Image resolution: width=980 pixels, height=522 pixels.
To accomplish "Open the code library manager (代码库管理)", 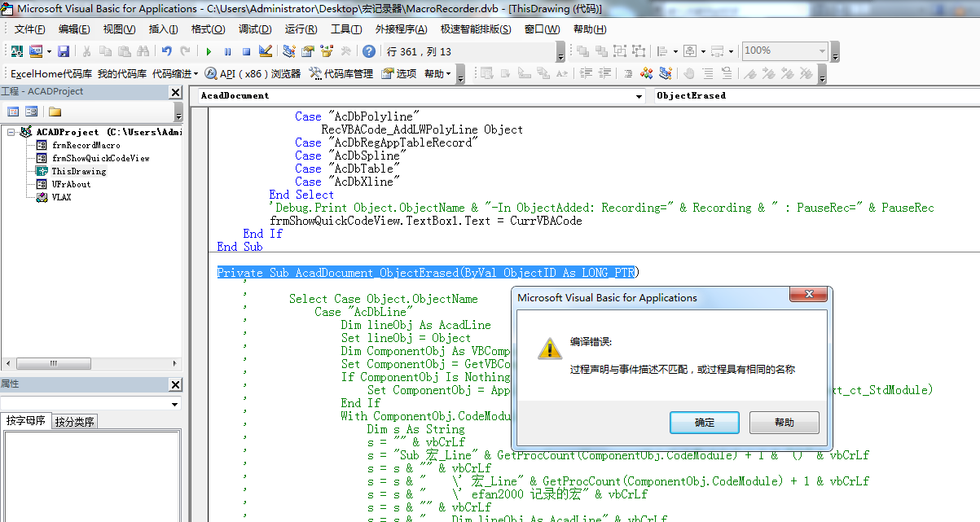I will coord(341,73).
